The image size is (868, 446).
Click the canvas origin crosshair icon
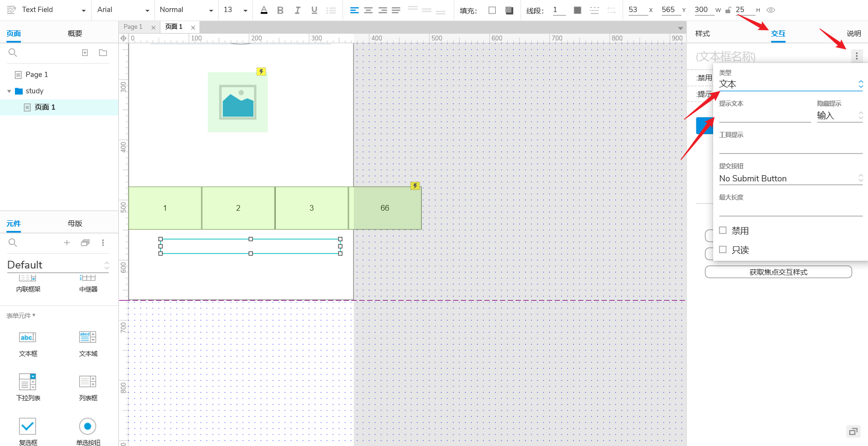coord(124,38)
